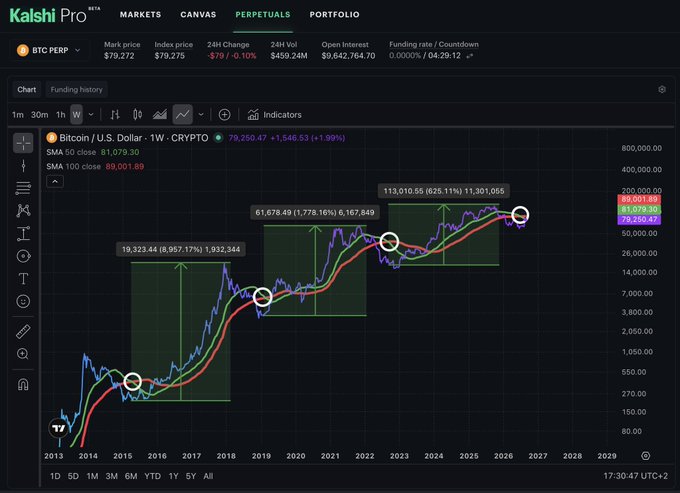Set date range to All

(208, 476)
